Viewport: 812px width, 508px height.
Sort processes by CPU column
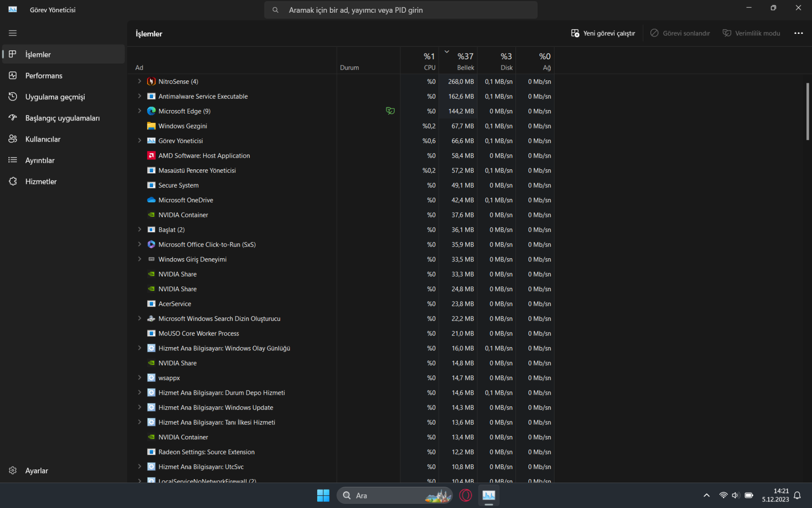tap(420, 60)
